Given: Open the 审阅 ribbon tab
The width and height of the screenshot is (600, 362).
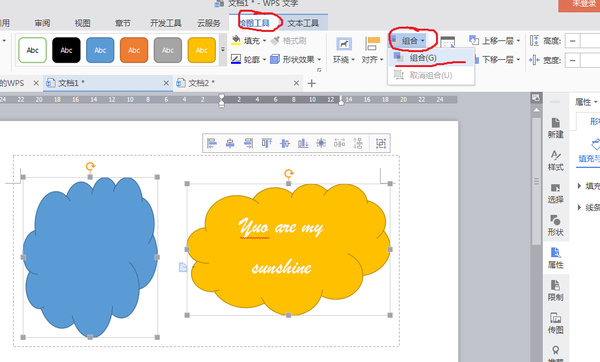Looking at the screenshot, I should (42, 23).
